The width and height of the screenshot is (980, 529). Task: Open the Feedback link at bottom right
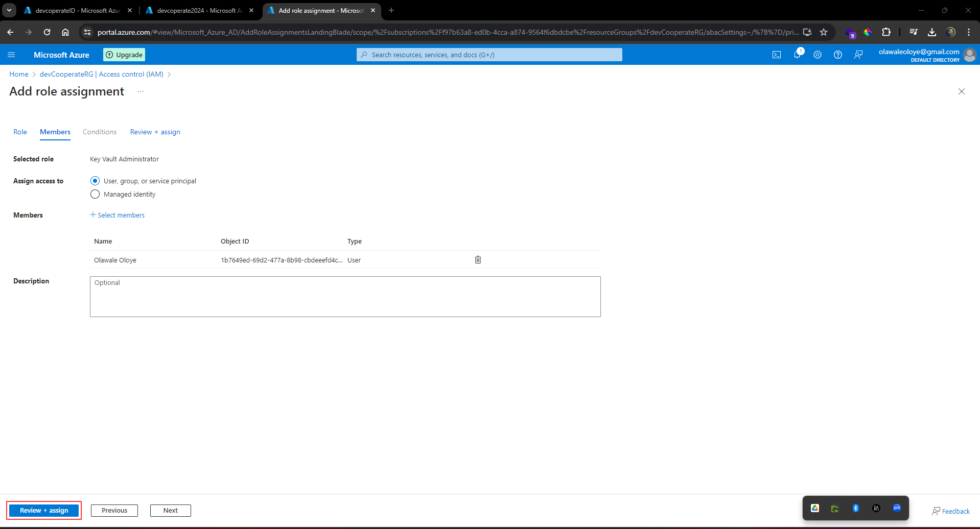(x=951, y=511)
